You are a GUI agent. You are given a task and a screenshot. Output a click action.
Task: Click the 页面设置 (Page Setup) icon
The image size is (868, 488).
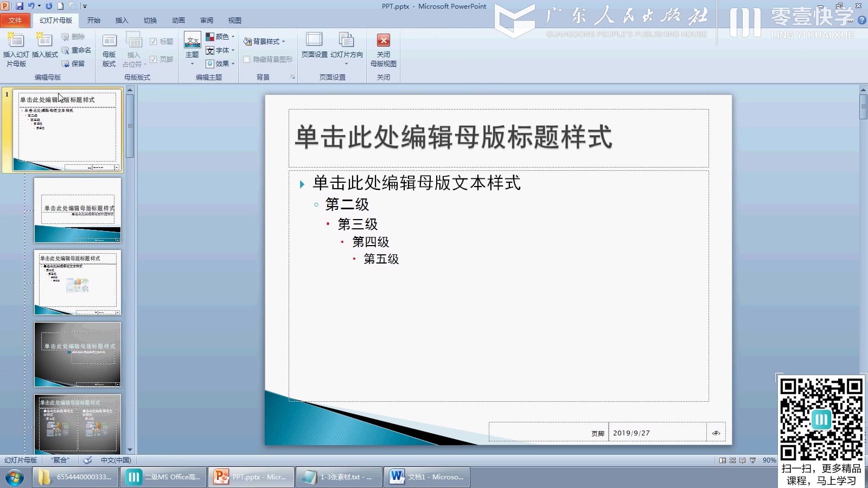point(314,46)
